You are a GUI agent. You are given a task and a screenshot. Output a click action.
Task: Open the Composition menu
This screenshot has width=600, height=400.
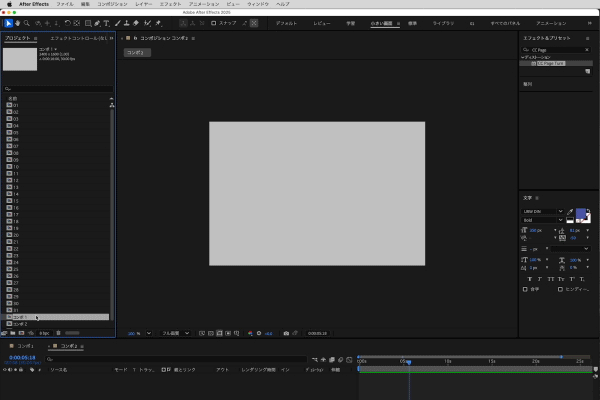click(112, 4)
